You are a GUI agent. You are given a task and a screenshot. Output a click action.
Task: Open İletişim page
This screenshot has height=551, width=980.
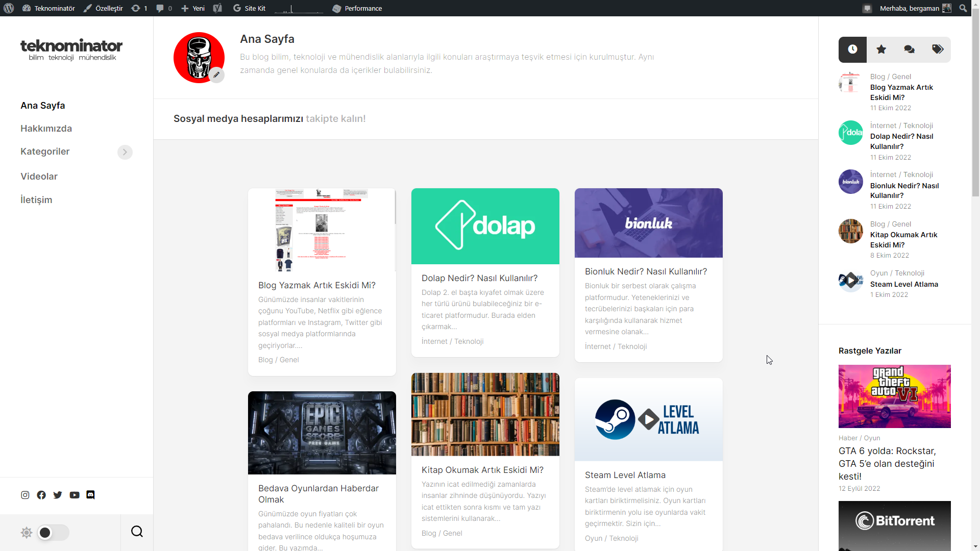pos(36,200)
